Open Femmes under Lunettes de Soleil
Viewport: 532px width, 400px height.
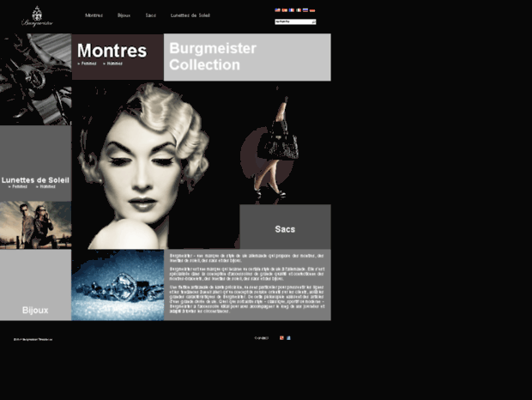[x=18, y=186]
